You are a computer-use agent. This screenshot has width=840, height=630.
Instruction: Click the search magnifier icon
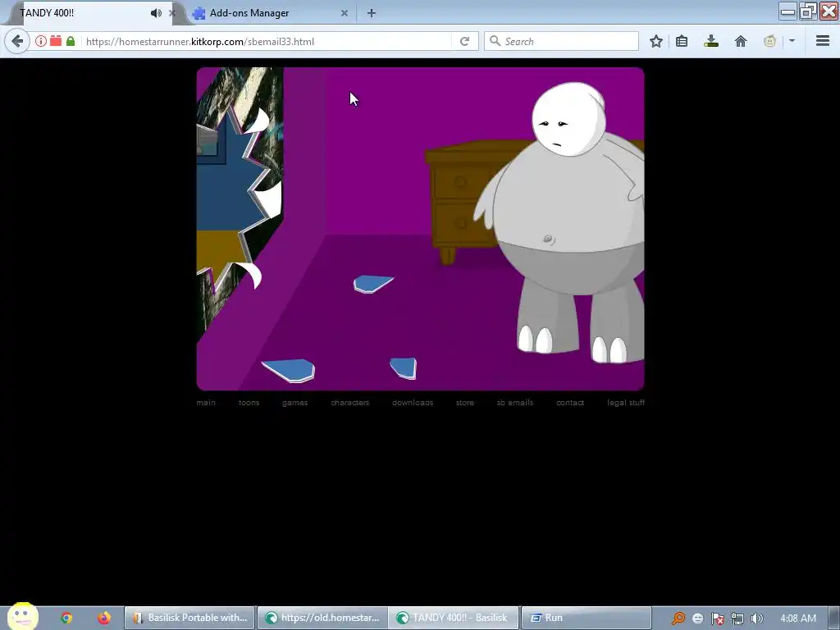click(495, 41)
